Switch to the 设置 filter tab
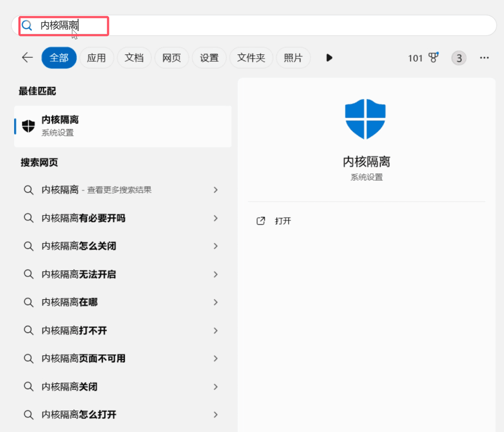The width and height of the screenshot is (504, 432). 209,58
